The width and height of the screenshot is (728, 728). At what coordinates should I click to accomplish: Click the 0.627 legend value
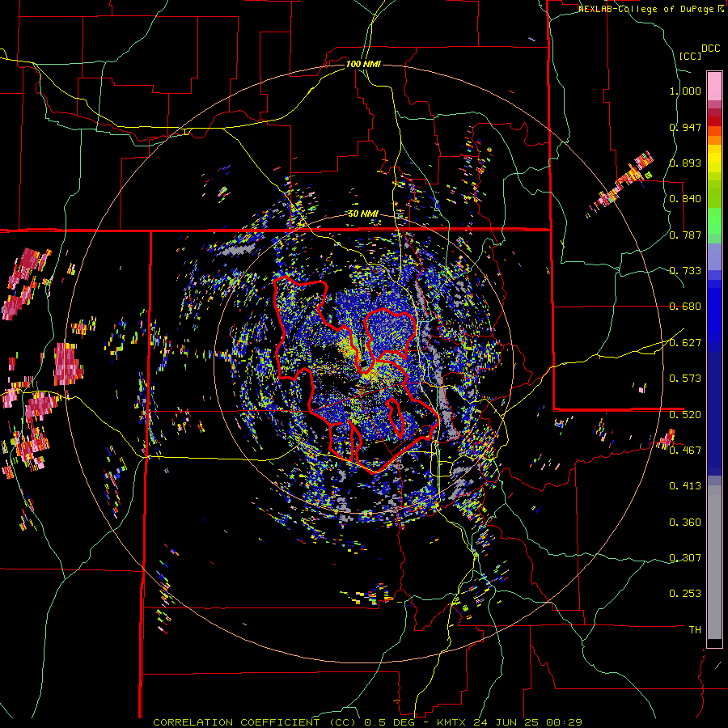[685, 343]
